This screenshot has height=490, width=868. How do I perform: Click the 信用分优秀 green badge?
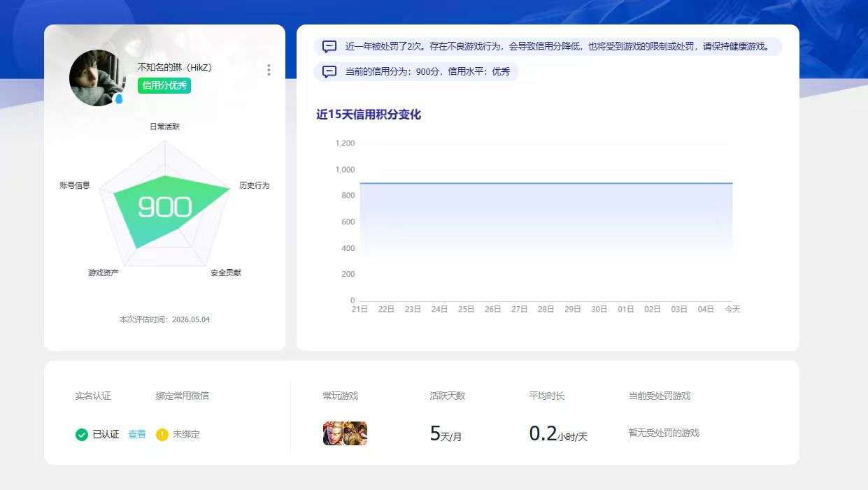[164, 85]
